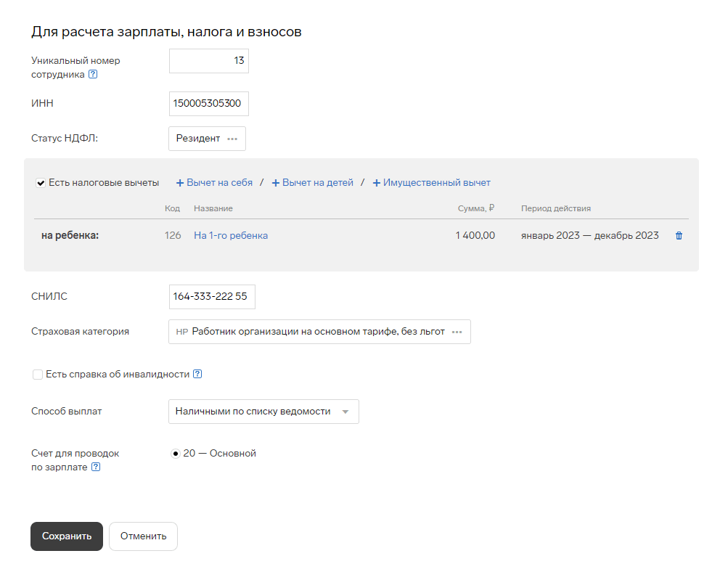The image size is (728, 572).
Task: Open help icon next to disability certificate
Action: [x=197, y=374]
